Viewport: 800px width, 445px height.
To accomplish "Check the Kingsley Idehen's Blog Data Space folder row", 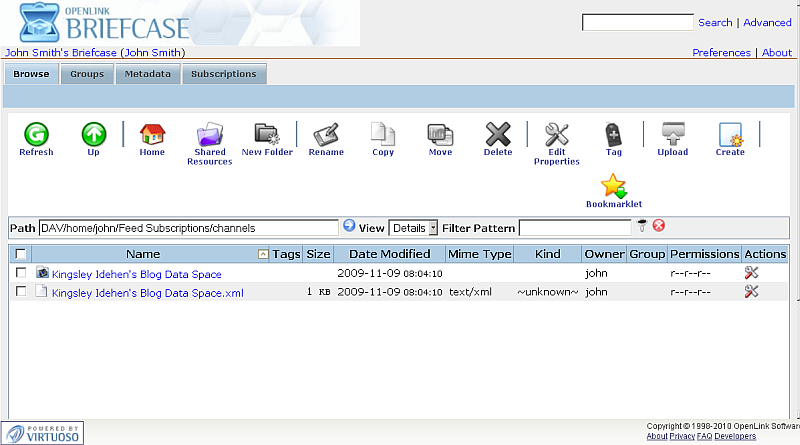I will 21,273.
